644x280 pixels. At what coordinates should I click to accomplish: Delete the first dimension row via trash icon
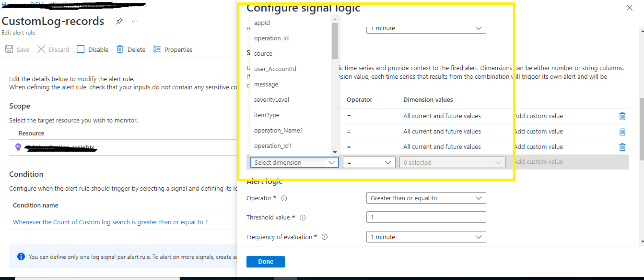[x=622, y=116]
